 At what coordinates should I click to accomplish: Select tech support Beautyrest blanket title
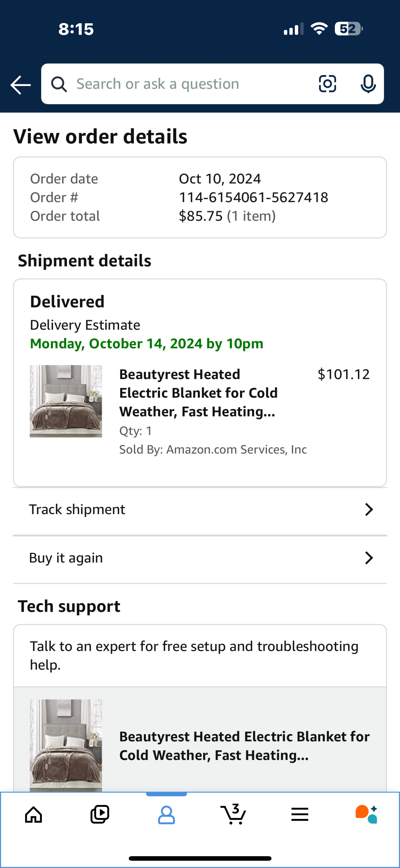pyautogui.click(x=245, y=746)
